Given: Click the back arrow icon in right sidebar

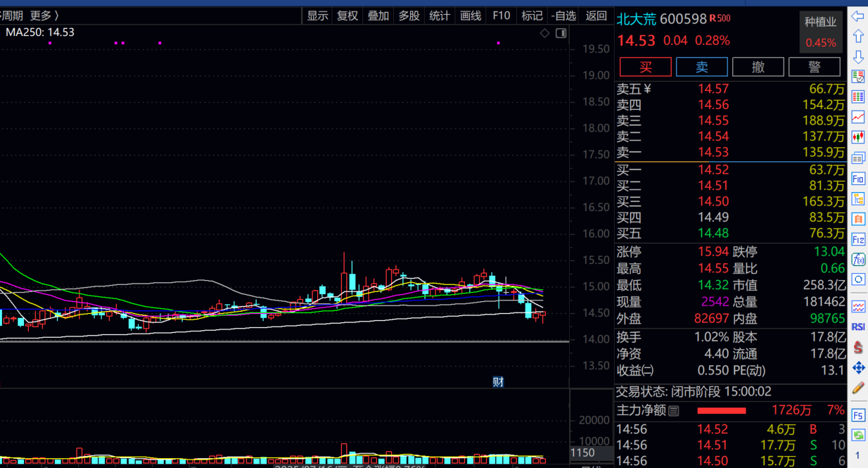Looking at the screenshot, I should point(857,15).
